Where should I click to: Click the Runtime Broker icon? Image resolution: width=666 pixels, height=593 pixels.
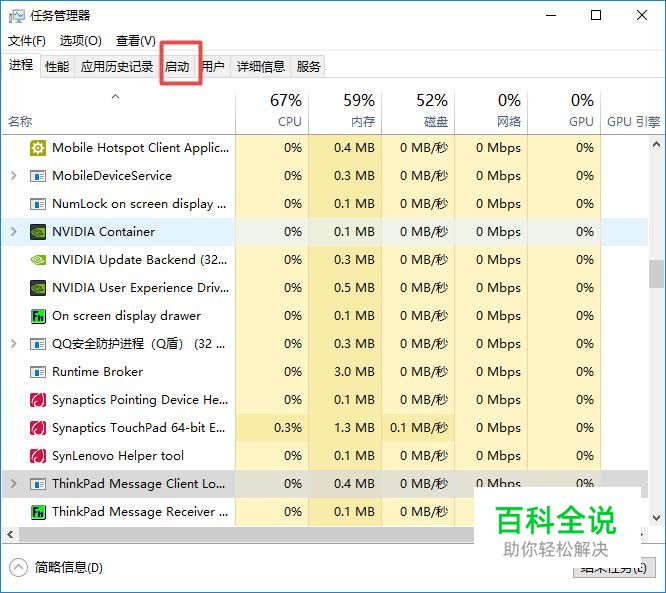(38, 372)
